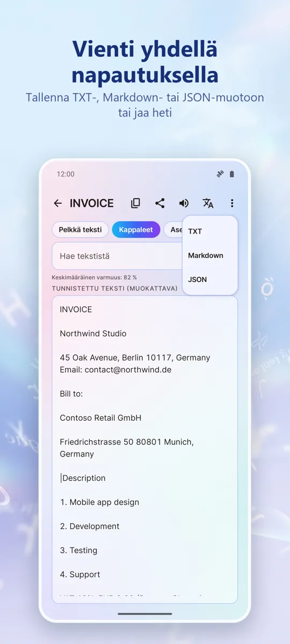The height and width of the screenshot is (644, 290).
Task: Open the three-dot overflow menu
Action: click(232, 203)
